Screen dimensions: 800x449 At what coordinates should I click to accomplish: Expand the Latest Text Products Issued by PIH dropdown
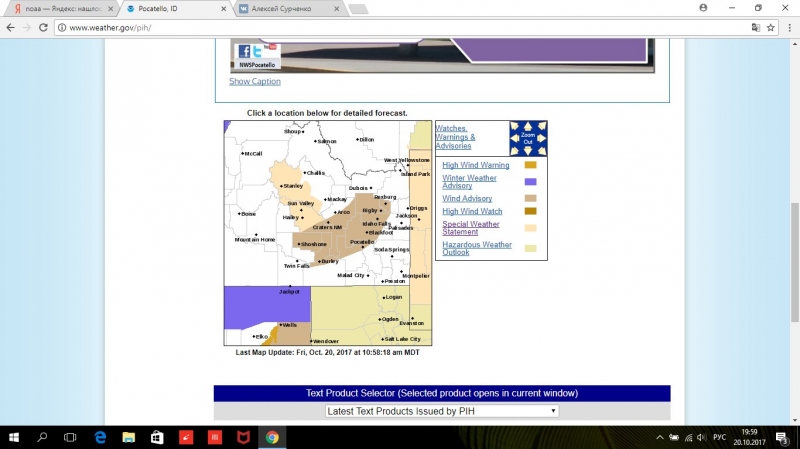442,411
